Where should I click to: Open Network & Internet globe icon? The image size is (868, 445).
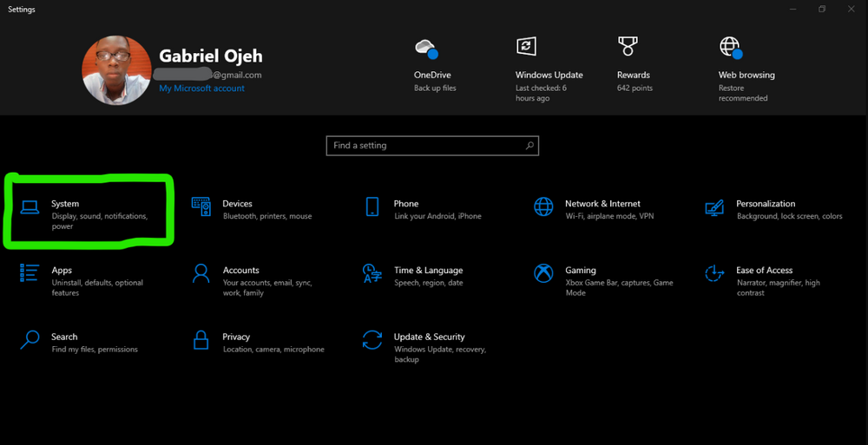point(543,206)
